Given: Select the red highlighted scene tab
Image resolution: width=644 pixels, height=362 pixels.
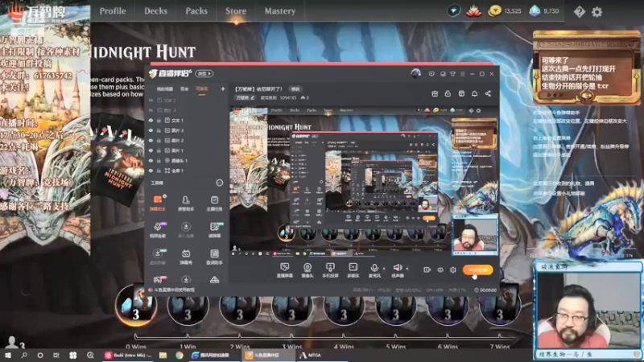Looking at the screenshot, I should [x=202, y=89].
